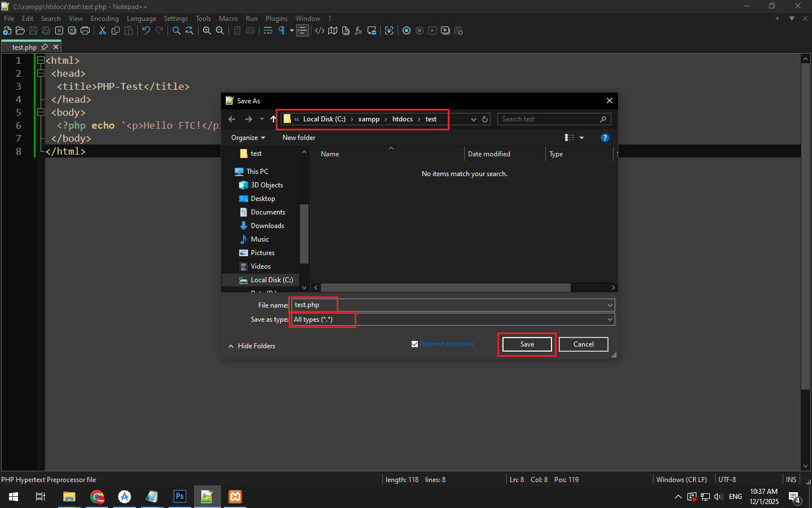Collapse the html fold marker on line 1
The image size is (812, 508).
click(x=41, y=60)
